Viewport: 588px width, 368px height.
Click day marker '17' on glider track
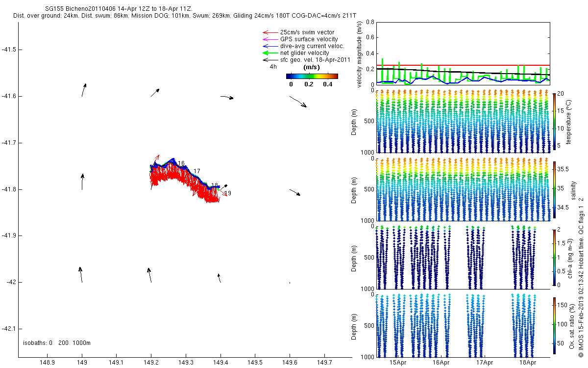[x=197, y=171]
